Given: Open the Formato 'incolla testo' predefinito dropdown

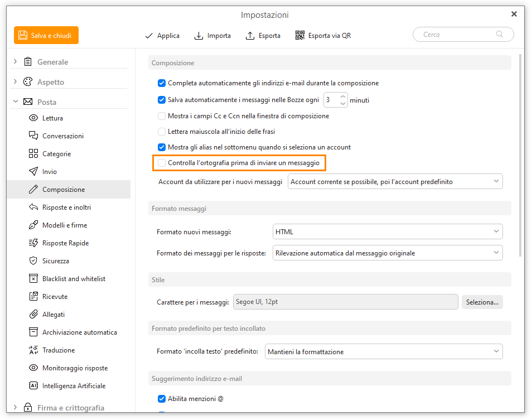Looking at the screenshot, I should [384, 352].
